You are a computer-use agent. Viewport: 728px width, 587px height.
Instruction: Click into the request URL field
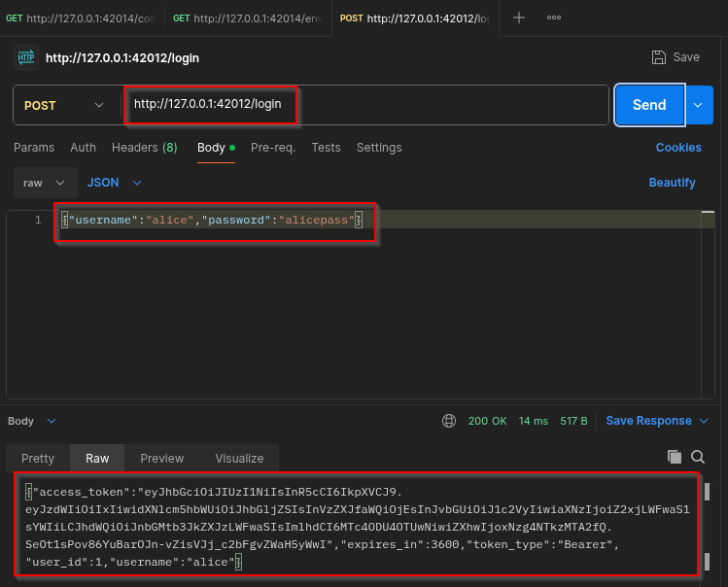[365, 105]
